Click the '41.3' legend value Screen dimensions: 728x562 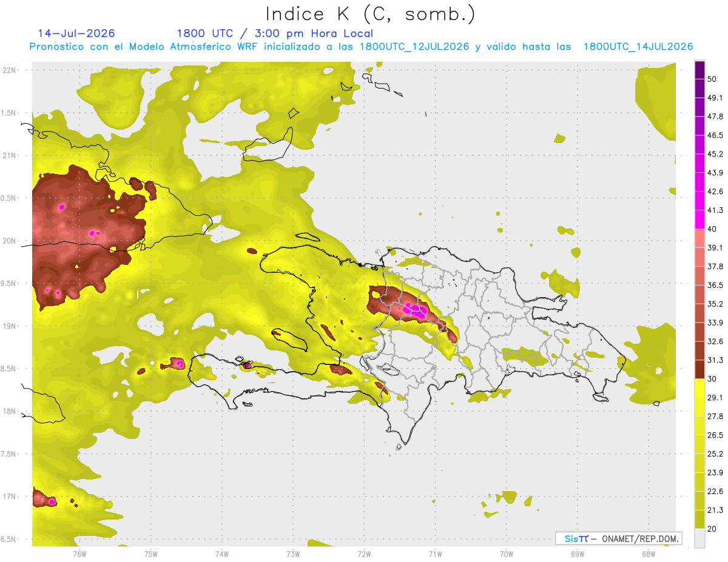[x=715, y=210]
